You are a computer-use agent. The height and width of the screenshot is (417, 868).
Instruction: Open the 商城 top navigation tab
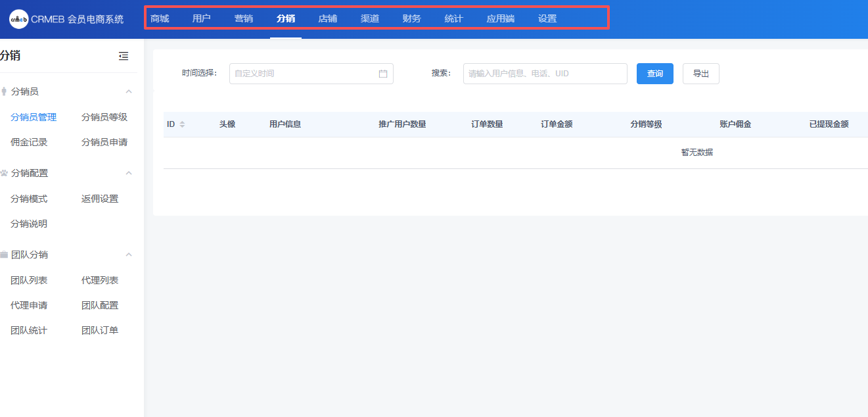pos(160,18)
